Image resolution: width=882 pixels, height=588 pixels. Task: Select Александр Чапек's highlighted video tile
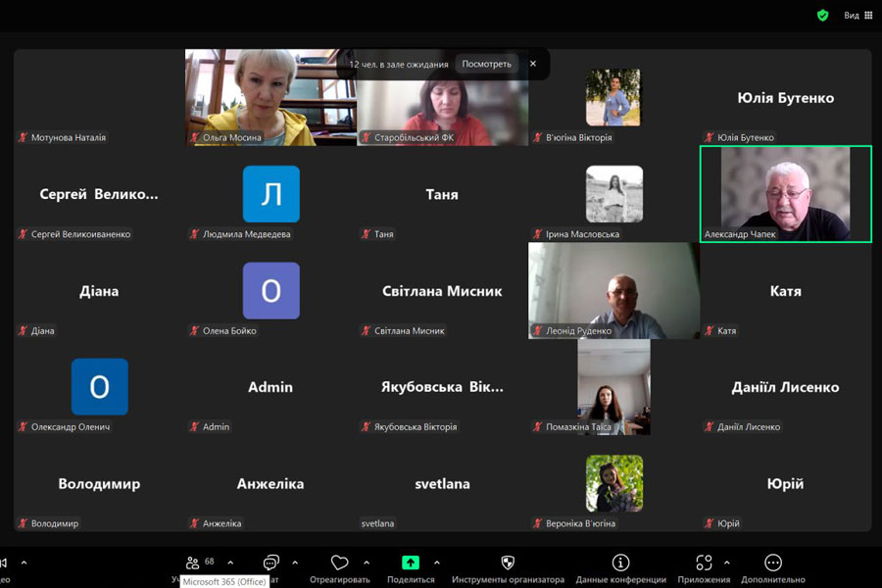tap(785, 193)
